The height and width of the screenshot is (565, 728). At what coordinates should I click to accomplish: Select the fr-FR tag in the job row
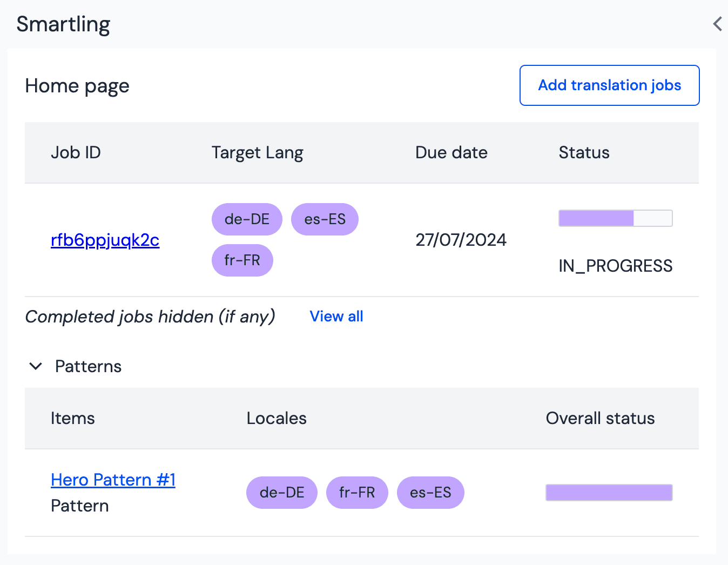(x=242, y=260)
